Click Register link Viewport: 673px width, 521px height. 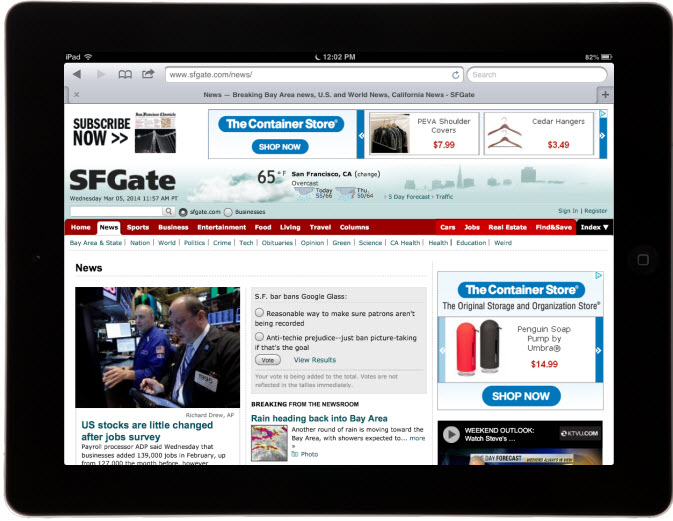click(x=595, y=211)
